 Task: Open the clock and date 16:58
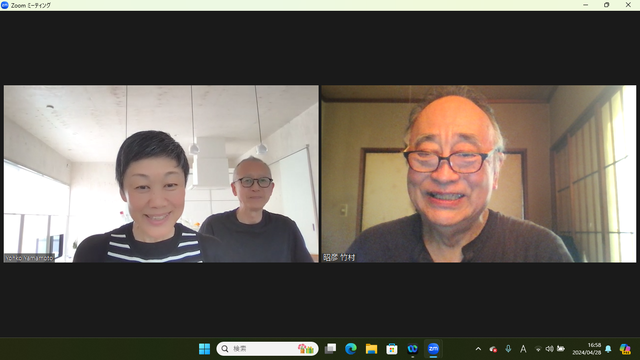pos(587,349)
